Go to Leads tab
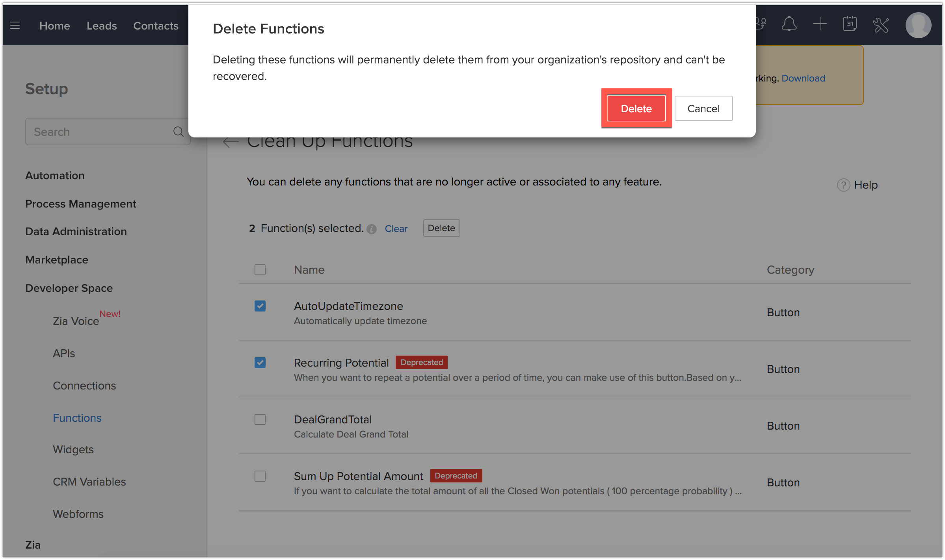 click(102, 26)
